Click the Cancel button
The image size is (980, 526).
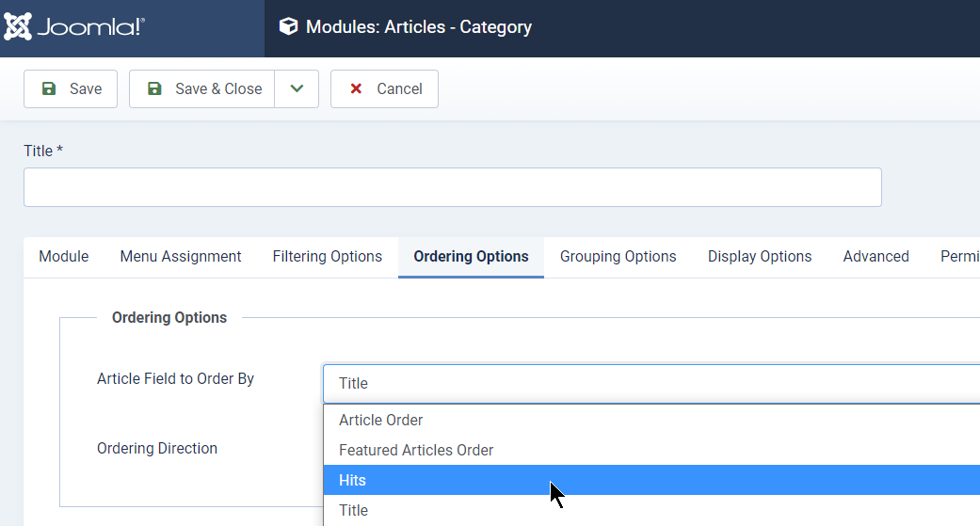(384, 88)
